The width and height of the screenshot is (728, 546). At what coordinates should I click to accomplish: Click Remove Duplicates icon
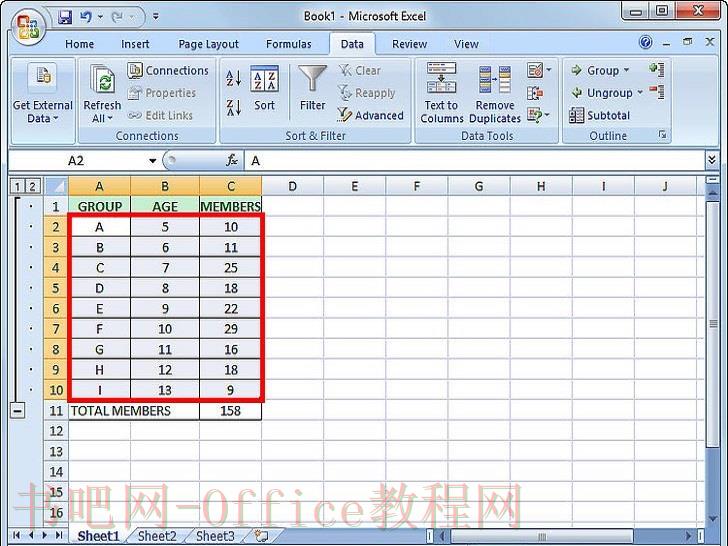click(495, 79)
